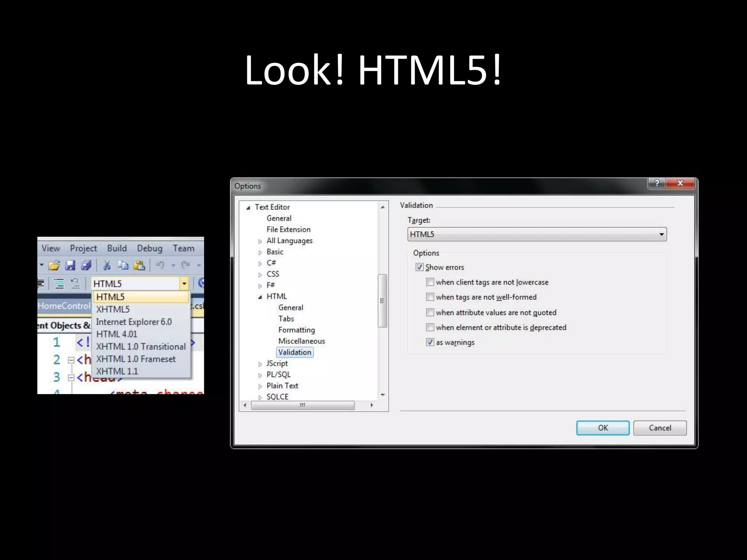747x560 pixels.
Task: Click the Redo arrow icon
Action: (x=186, y=265)
